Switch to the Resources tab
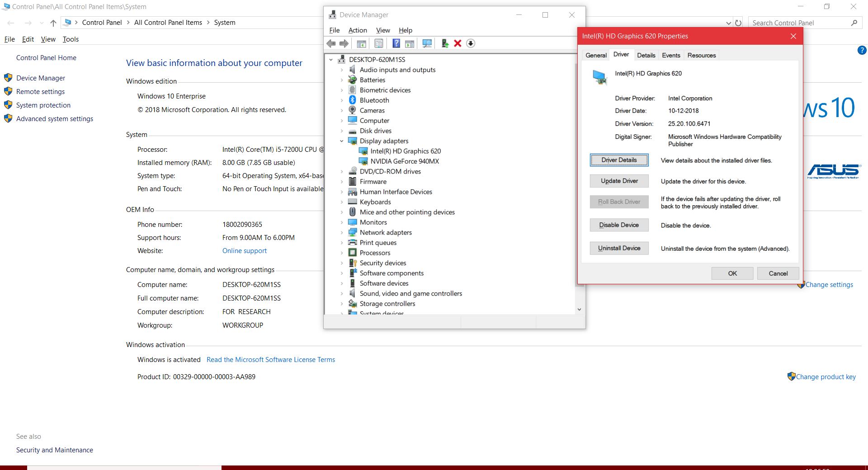The width and height of the screenshot is (868, 470). pyautogui.click(x=702, y=55)
